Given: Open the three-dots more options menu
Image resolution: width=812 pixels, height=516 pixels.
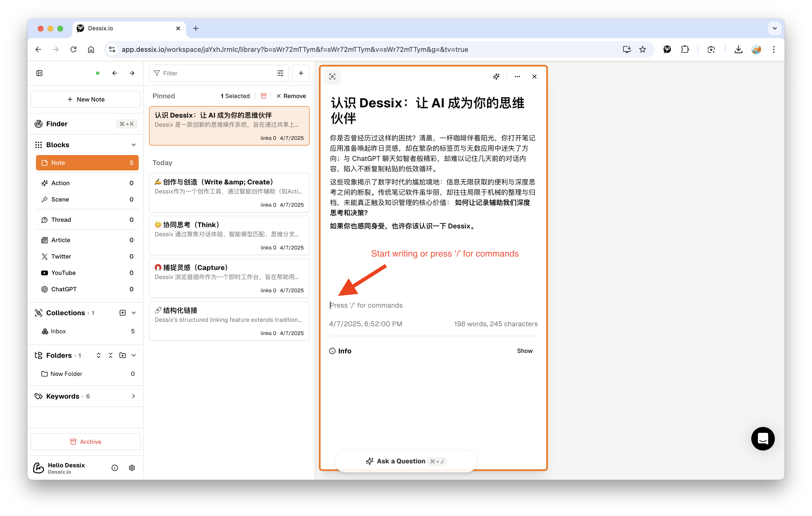Looking at the screenshot, I should (x=517, y=77).
